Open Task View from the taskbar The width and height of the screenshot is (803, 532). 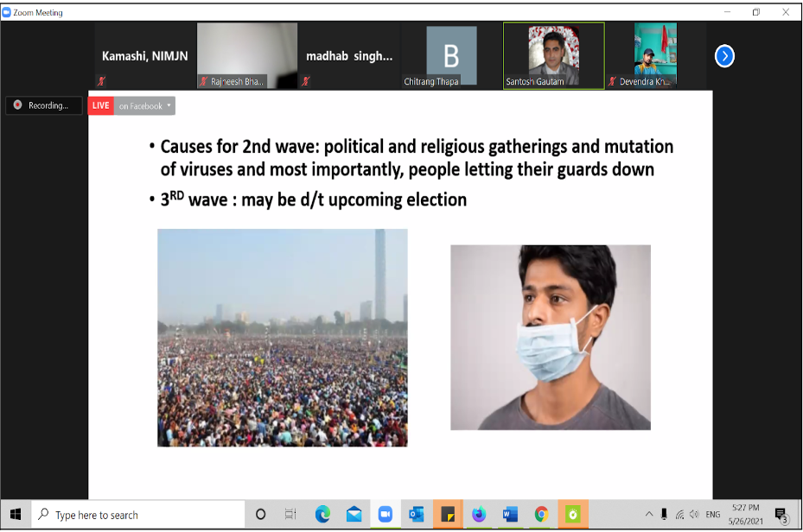(290, 514)
